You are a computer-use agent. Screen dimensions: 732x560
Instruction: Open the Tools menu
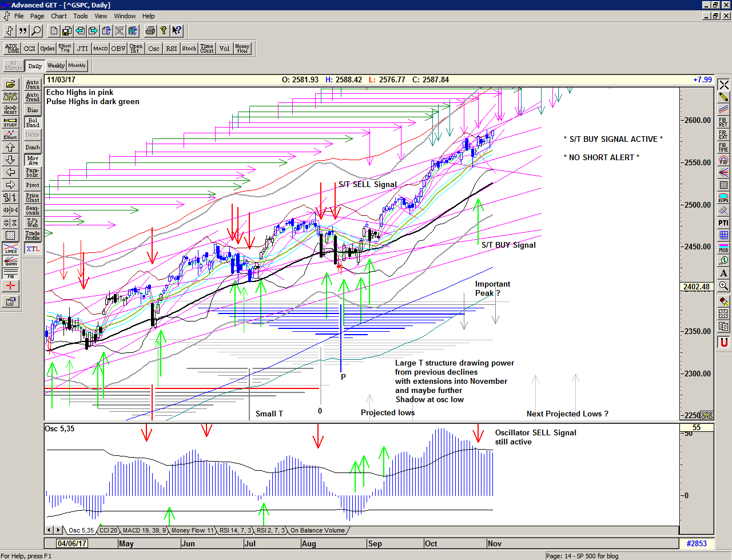81,16
